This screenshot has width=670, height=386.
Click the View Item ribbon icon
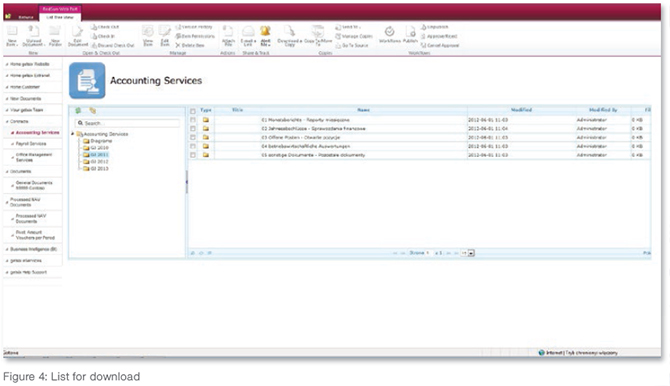(148, 31)
